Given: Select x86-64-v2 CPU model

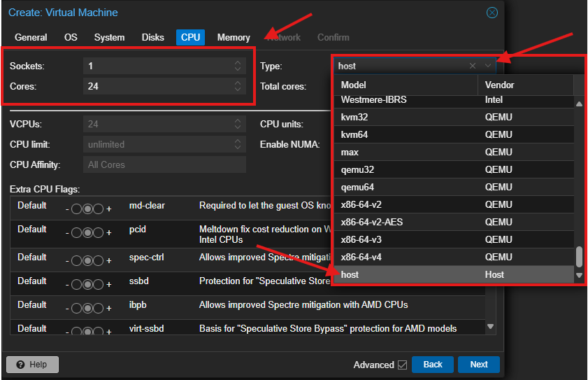Looking at the screenshot, I should (x=454, y=204).
